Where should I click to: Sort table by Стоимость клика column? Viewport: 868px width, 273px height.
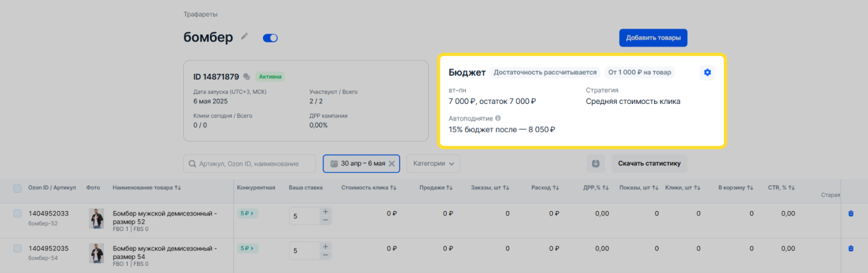pos(369,188)
